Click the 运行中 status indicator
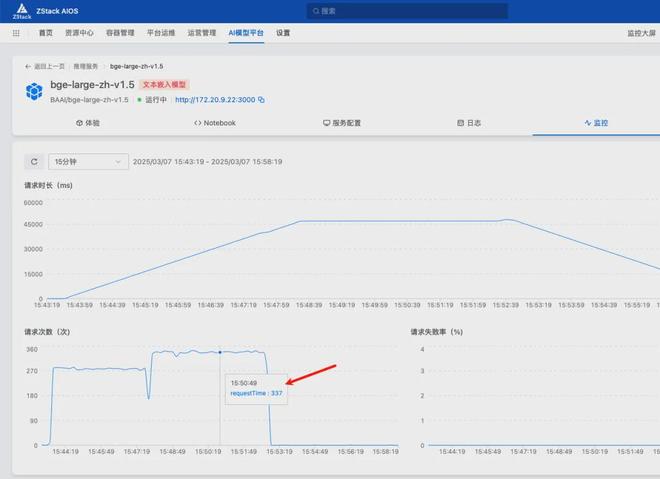The width and height of the screenshot is (660, 479). pos(152,100)
